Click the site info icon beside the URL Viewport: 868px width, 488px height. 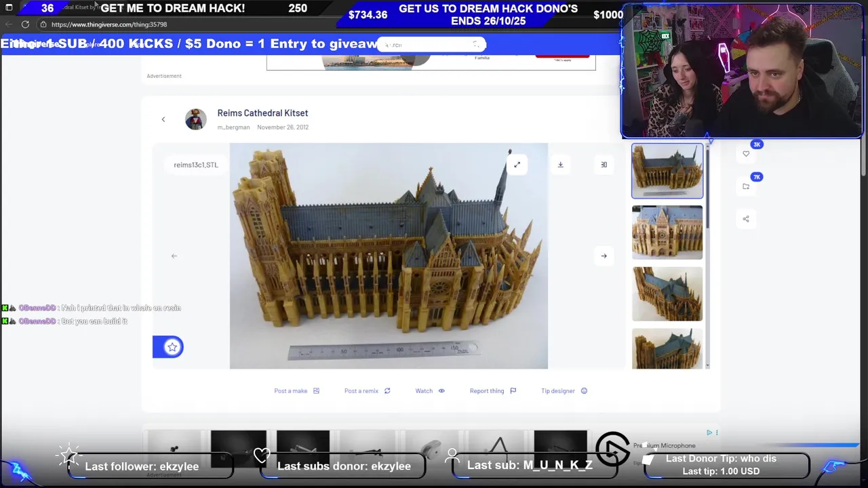click(x=43, y=24)
